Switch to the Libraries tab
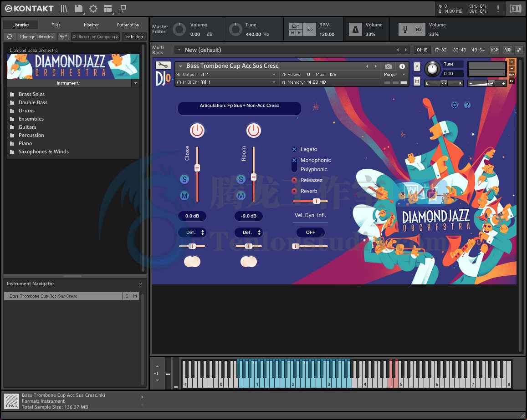Image resolution: width=527 pixels, height=420 pixels. click(x=20, y=25)
